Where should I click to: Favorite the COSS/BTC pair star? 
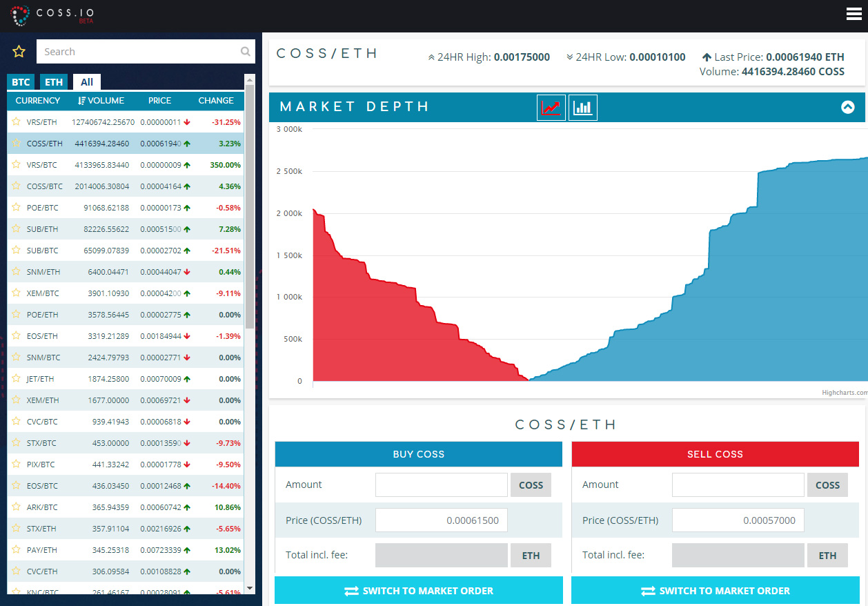click(17, 186)
